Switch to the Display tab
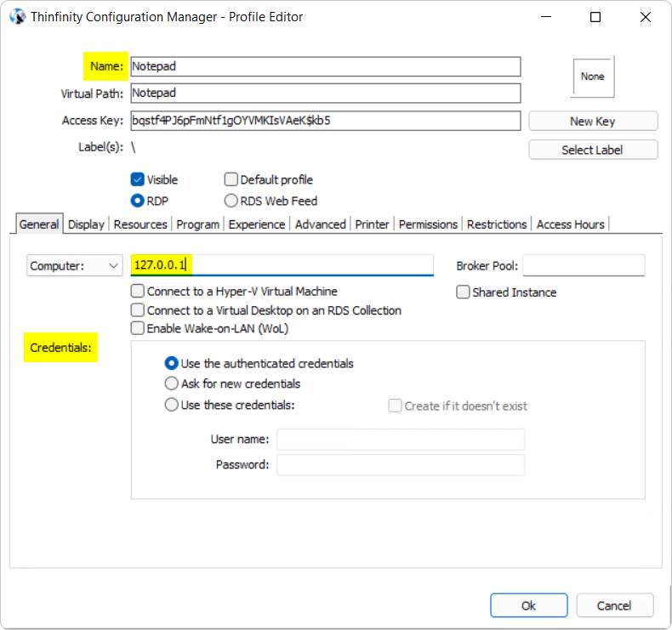Image resolution: width=672 pixels, height=630 pixels. tap(86, 224)
